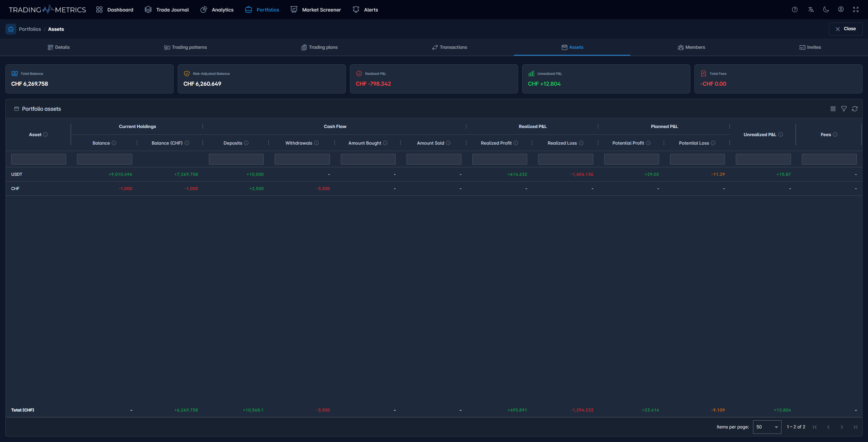Show info icon next to Fees header
Viewport: 868px width, 442px height.
pos(835,134)
